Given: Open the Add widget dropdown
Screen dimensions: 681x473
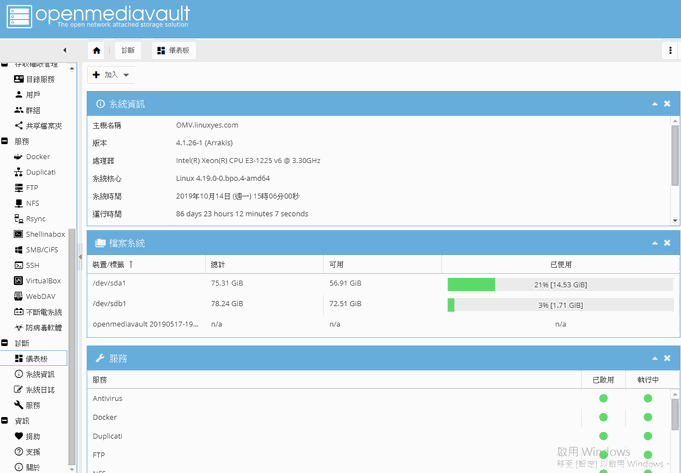Looking at the screenshot, I should click(x=111, y=75).
